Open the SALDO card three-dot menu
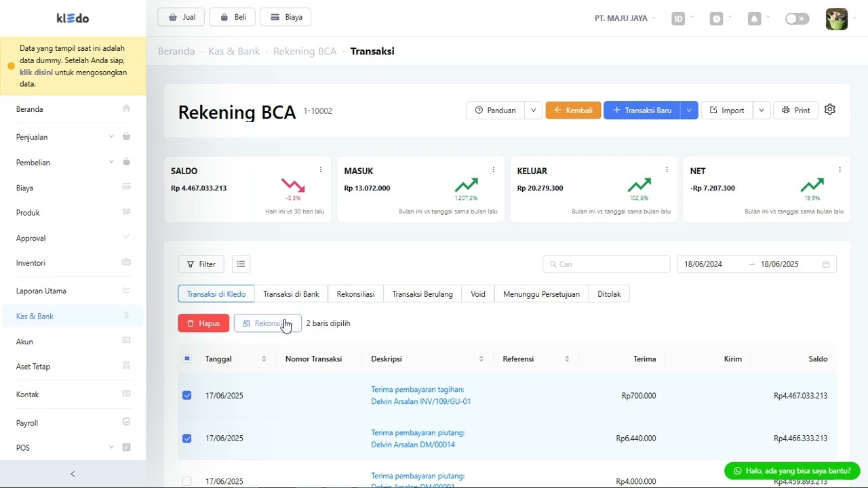This screenshot has width=868, height=488. click(x=321, y=170)
